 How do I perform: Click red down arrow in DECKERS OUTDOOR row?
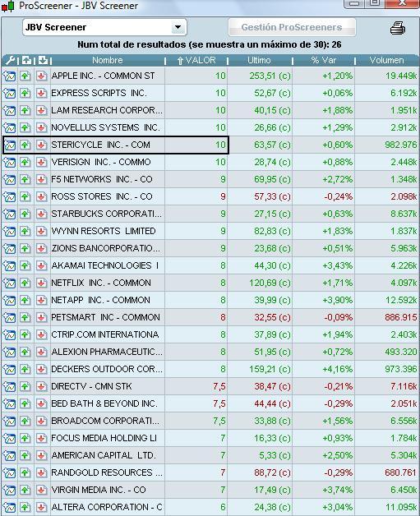(x=41, y=369)
